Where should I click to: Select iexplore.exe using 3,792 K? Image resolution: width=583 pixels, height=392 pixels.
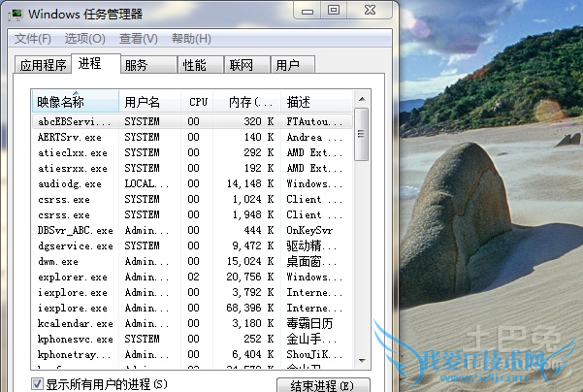tap(192, 293)
